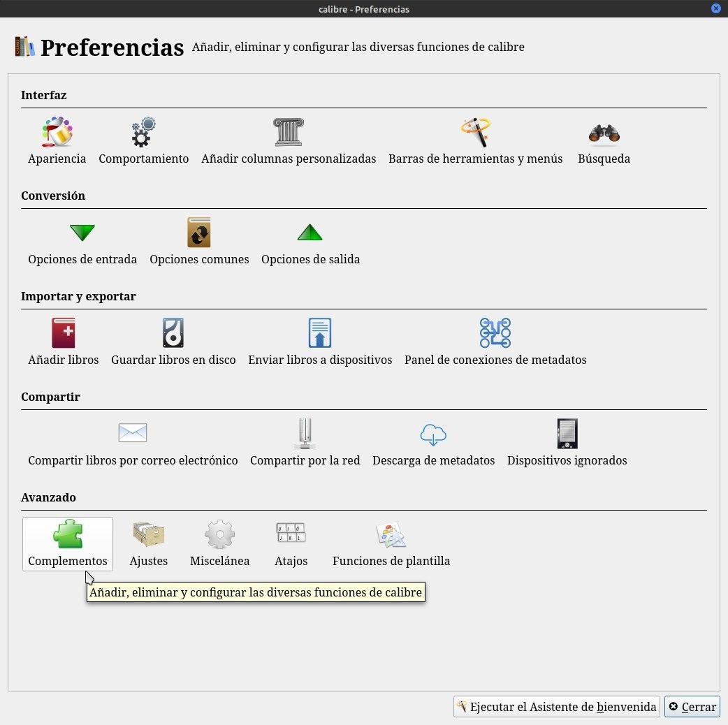Click the Apariencia label
The image size is (728, 725).
pos(57,159)
